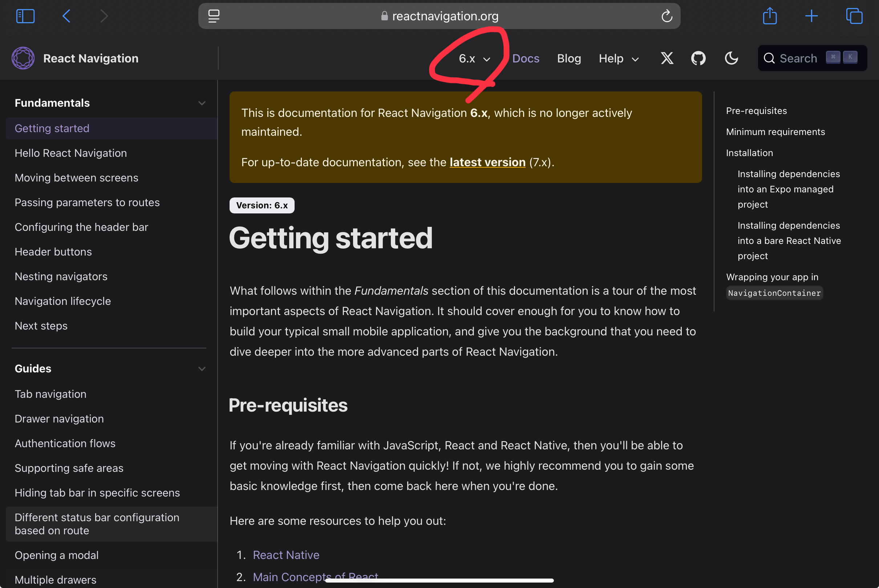Jump to Installation in table of contents
The height and width of the screenshot is (588, 879).
click(x=749, y=153)
